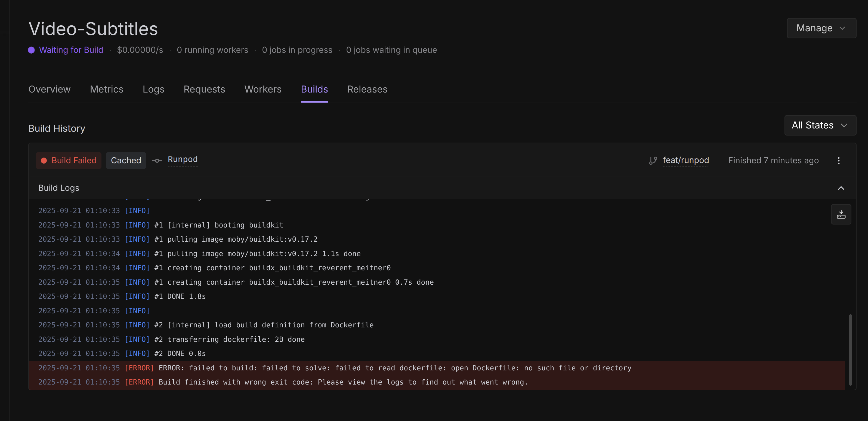Select the Releases tab

pyautogui.click(x=367, y=89)
